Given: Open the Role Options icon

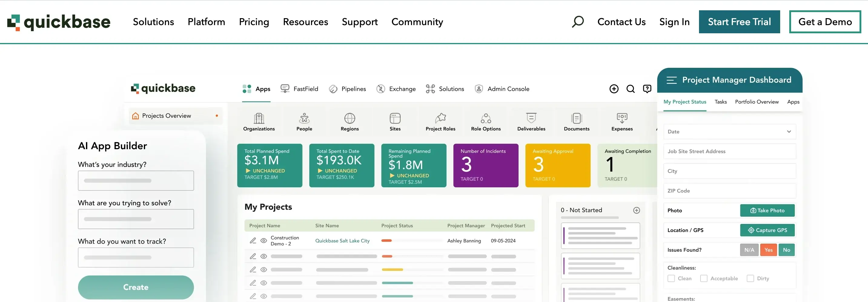Looking at the screenshot, I should coord(486,118).
